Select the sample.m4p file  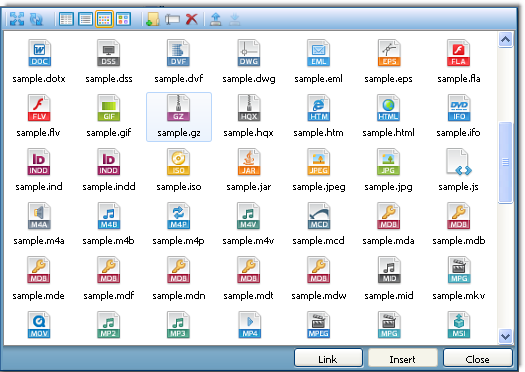click(178, 224)
